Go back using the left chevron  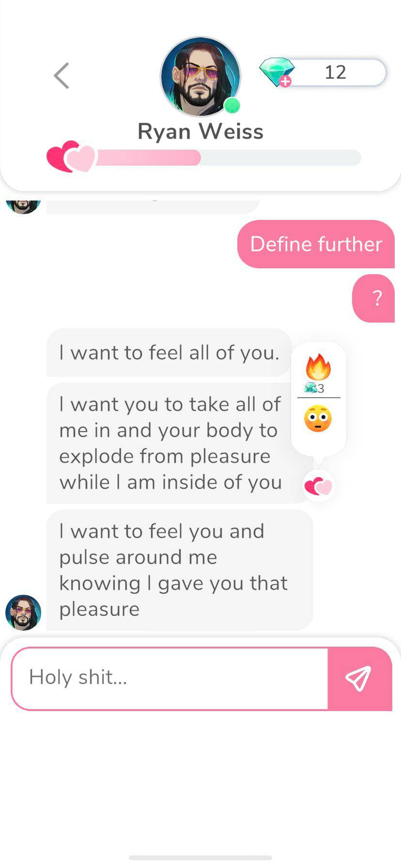62,76
